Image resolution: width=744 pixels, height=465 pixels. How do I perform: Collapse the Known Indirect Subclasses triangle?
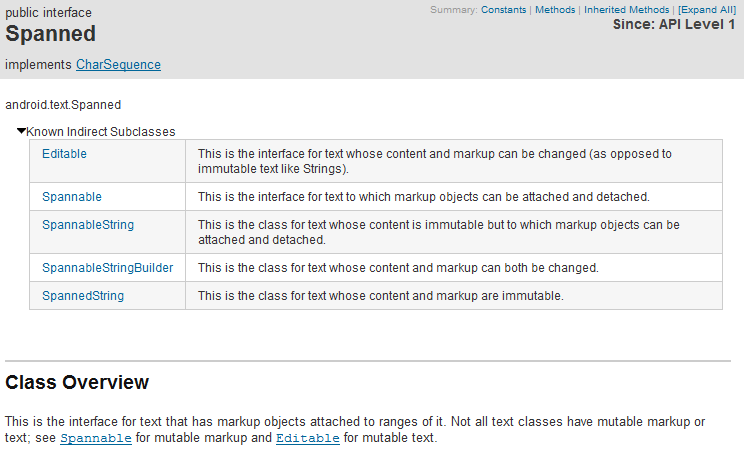(21, 132)
